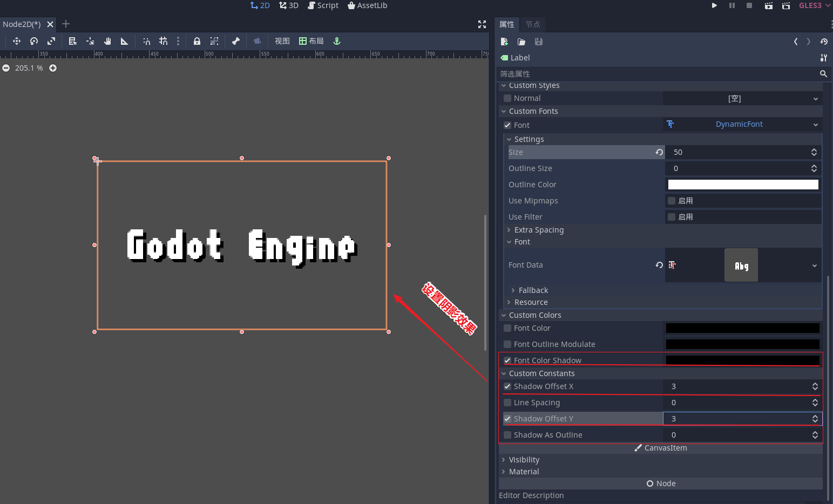Enable the Normal custom style checkbox

pos(507,98)
